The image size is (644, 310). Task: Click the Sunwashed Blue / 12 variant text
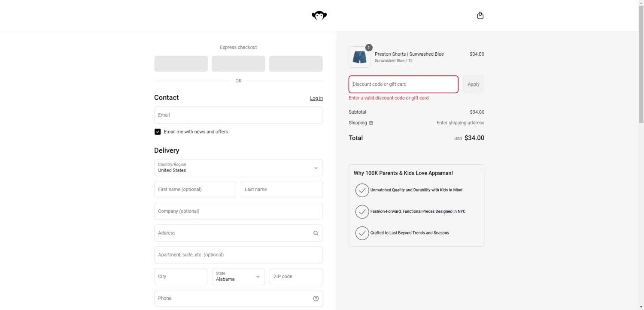click(393, 61)
